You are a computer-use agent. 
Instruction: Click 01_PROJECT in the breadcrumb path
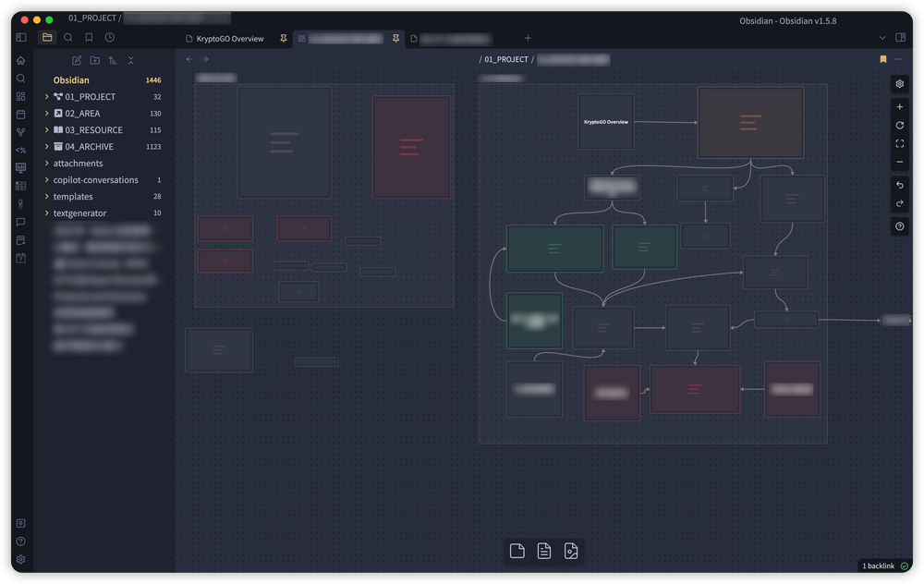click(x=506, y=59)
